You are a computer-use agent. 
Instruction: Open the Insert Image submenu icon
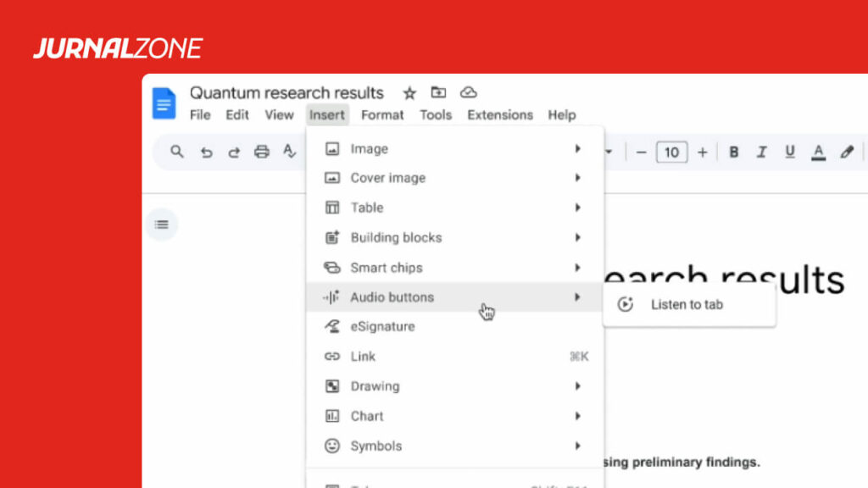tap(333, 148)
